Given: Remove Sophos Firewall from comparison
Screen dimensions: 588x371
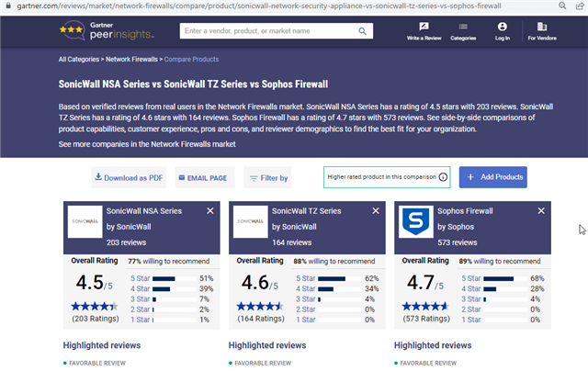Looking at the screenshot, I should (x=541, y=211).
